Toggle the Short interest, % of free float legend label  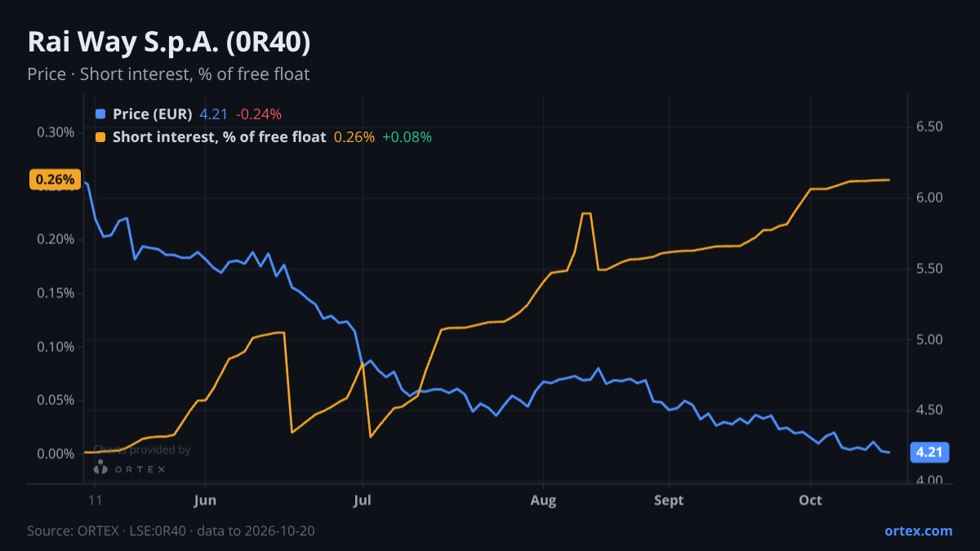coord(219,137)
